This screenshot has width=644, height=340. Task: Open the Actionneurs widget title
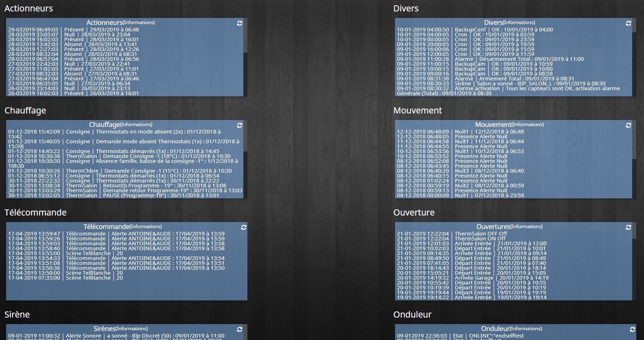[121, 22]
